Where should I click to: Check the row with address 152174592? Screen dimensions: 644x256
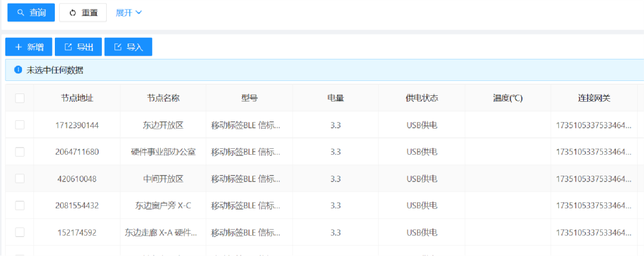[x=20, y=232]
